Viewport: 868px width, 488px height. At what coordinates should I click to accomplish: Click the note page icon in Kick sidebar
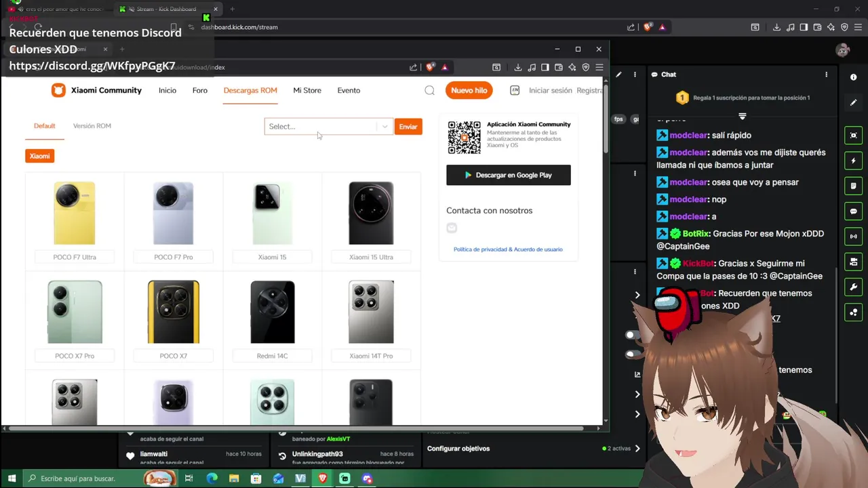pos(853,186)
